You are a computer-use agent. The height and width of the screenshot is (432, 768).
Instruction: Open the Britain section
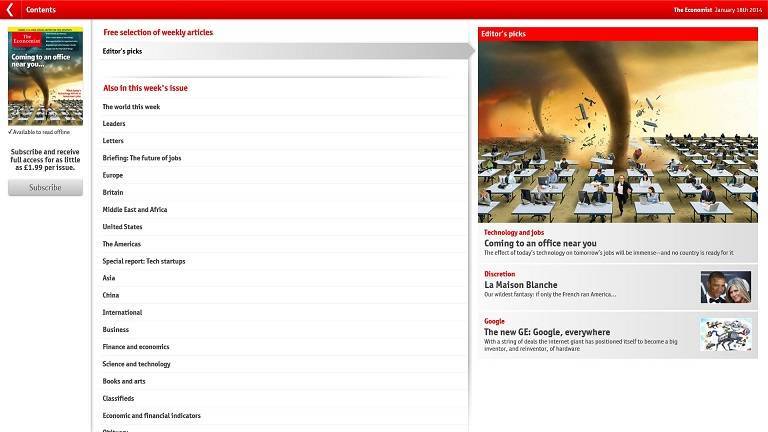point(283,192)
